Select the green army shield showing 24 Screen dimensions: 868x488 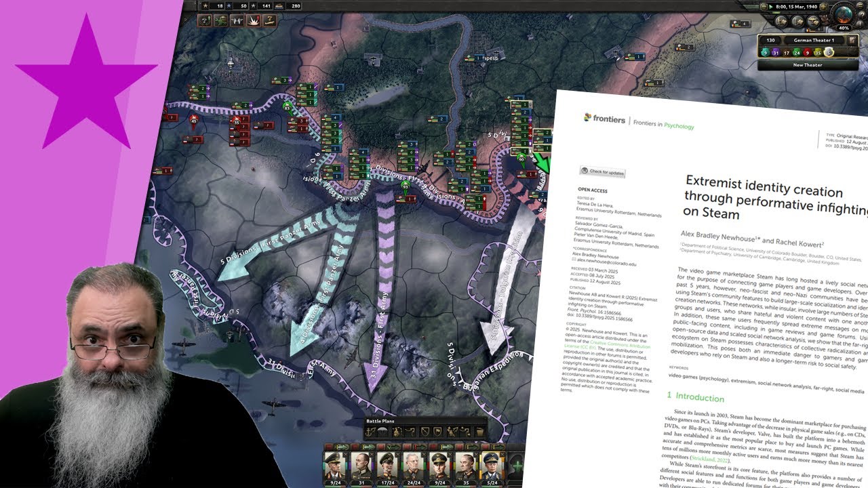[x=797, y=53]
